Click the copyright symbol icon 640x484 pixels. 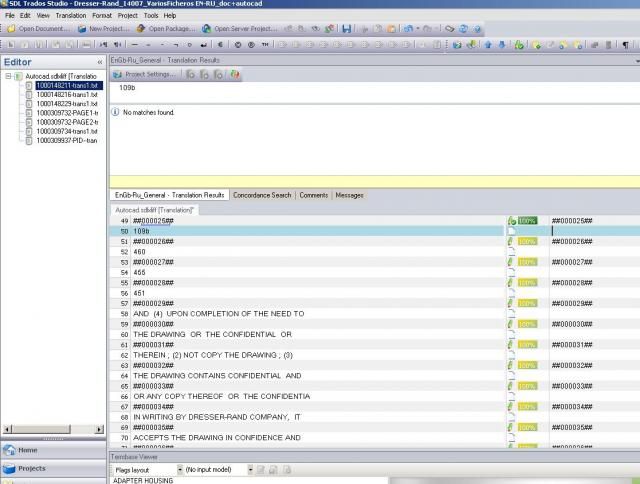click(238, 45)
